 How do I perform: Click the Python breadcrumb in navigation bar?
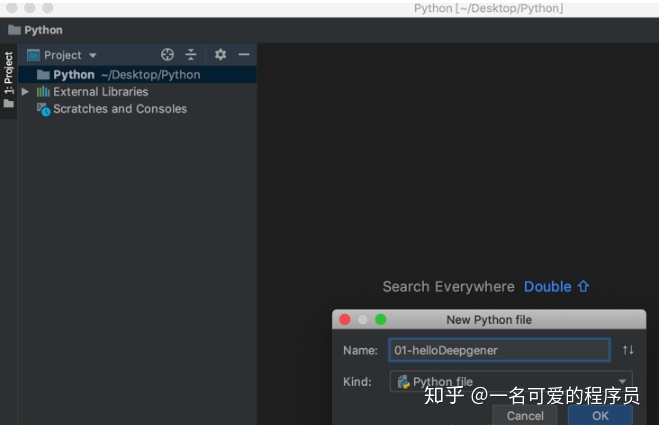click(43, 30)
